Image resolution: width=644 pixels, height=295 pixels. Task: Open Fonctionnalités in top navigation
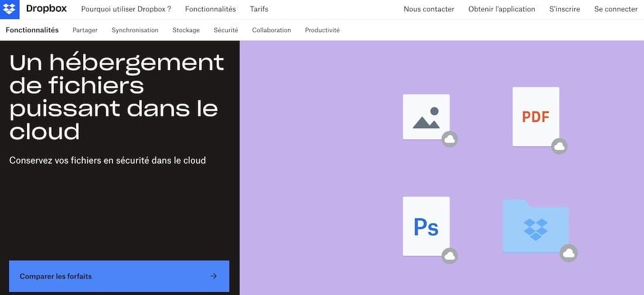point(210,9)
